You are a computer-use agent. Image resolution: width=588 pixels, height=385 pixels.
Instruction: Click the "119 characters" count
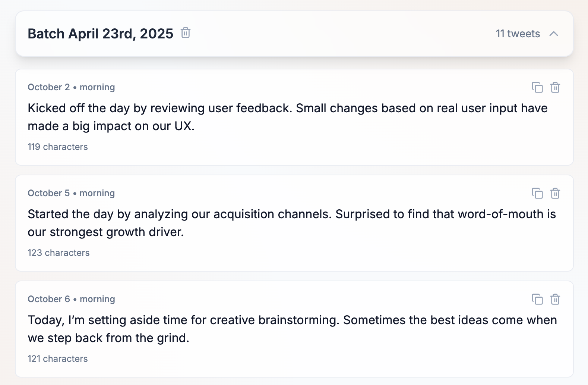tap(58, 147)
